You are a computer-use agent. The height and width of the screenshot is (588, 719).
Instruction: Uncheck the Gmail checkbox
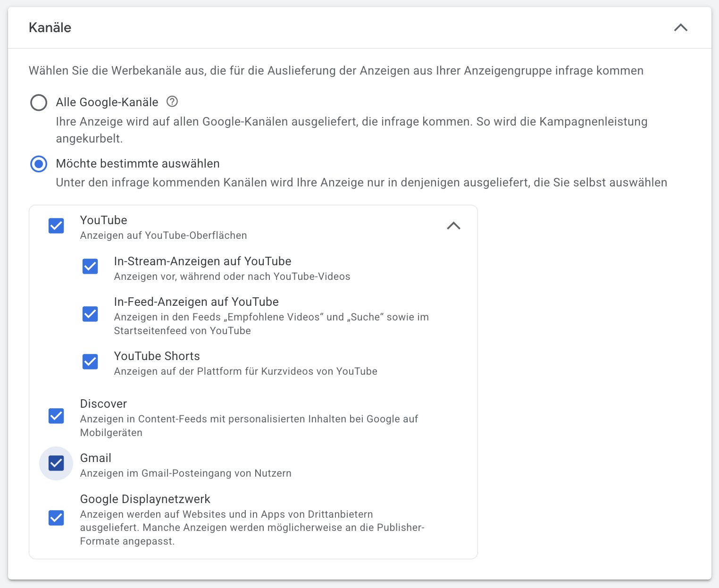click(57, 463)
